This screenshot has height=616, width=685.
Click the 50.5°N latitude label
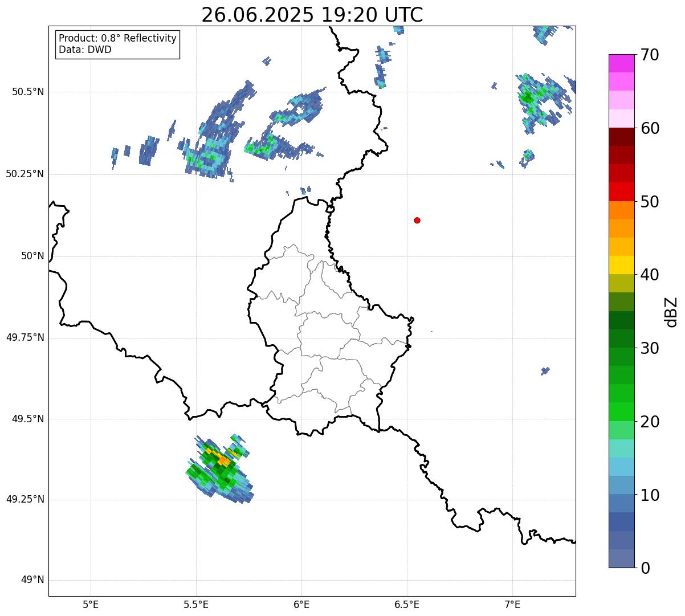(28, 92)
